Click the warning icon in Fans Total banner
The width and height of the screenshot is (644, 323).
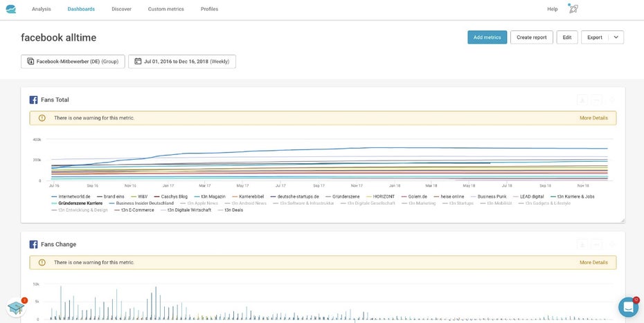(x=42, y=118)
